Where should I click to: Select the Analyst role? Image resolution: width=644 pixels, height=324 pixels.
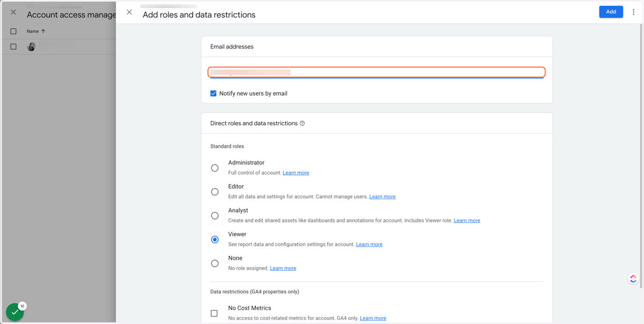pos(215,215)
